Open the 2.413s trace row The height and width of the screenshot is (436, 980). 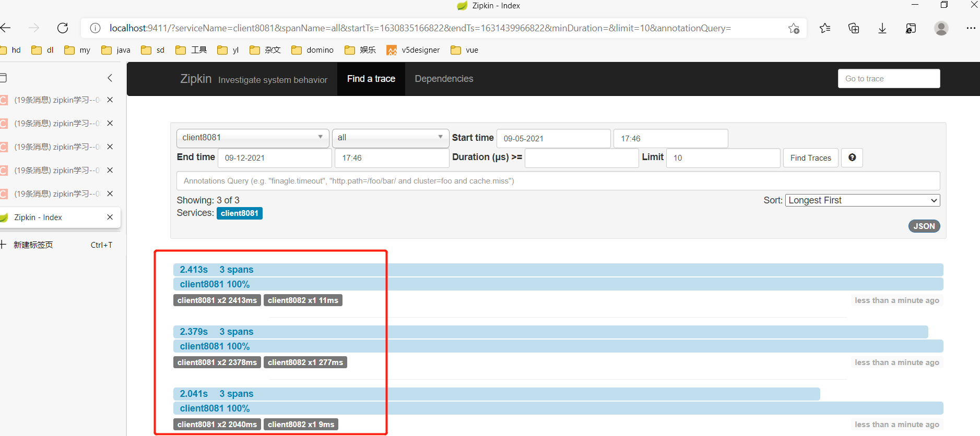coord(558,270)
